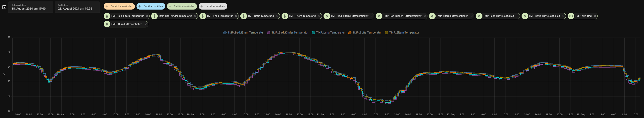The height and width of the screenshot is (118, 644).
Task: Click TMP_Sofie Temperatur orange legend swatch
Action: coord(350,33)
